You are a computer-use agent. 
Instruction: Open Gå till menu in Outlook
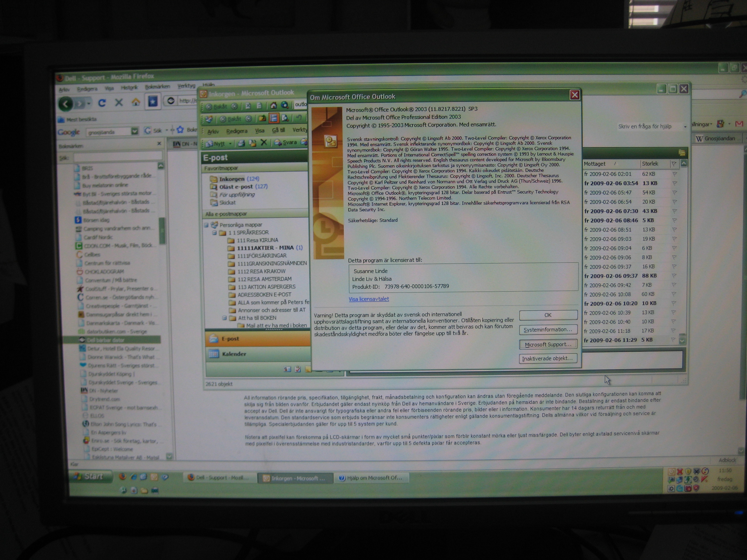coord(278,130)
